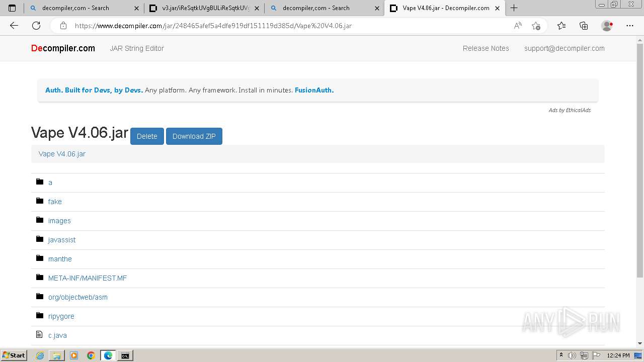
Task: Open the ripygore folder icon
Action: coord(40,315)
